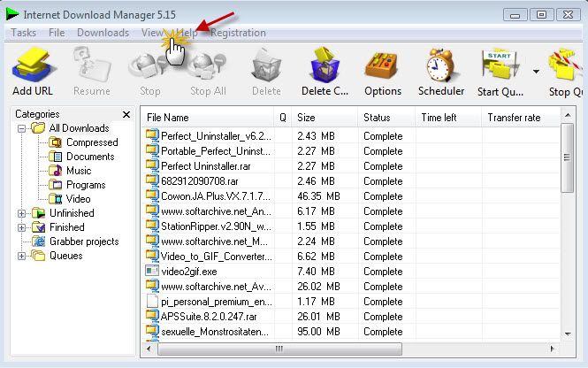Click the horizontal scrollbar thumb
The height and width of the screenshot is (368, 588).
pyautogui.click(x=279, y=349)
